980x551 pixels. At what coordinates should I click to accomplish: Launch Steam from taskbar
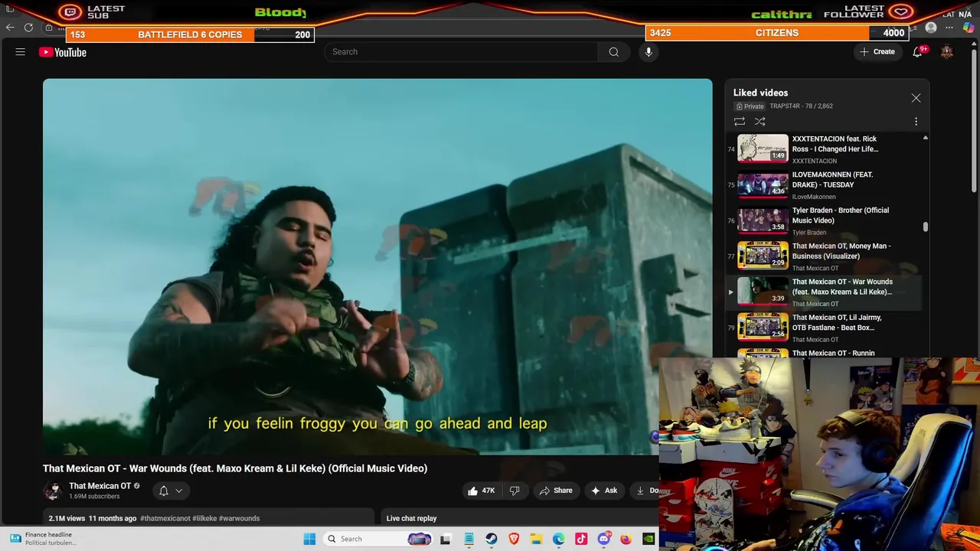(491, 539)
